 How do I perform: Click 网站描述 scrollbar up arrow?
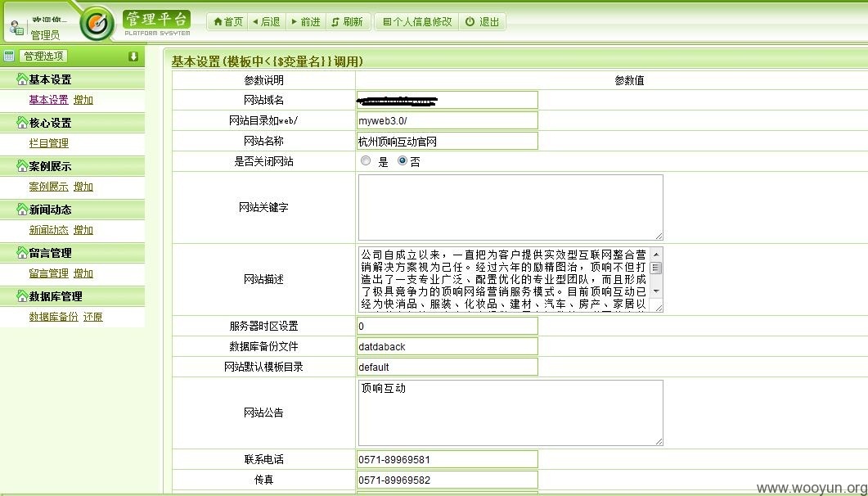656,254
